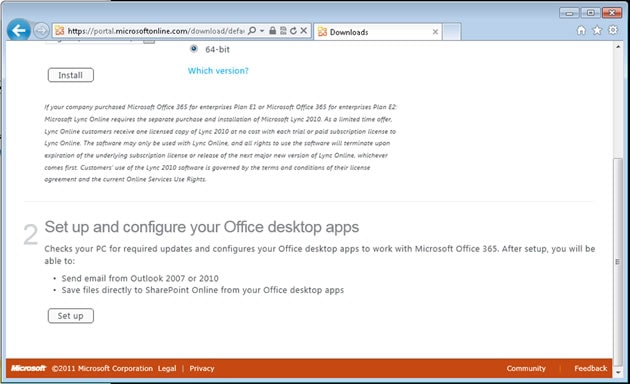
Task: Click the '64-bit' label text
Action: 217,49
